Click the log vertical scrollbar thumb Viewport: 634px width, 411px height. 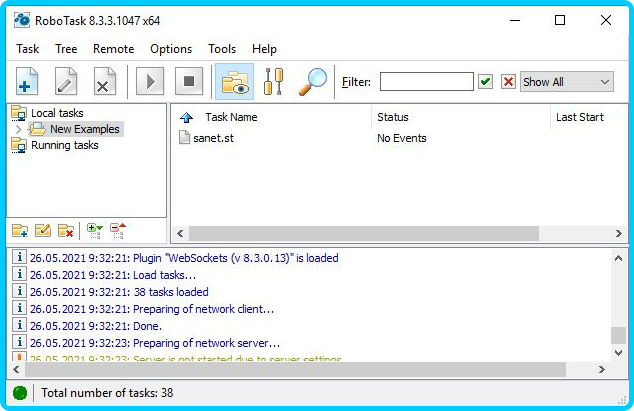[618, 335]
